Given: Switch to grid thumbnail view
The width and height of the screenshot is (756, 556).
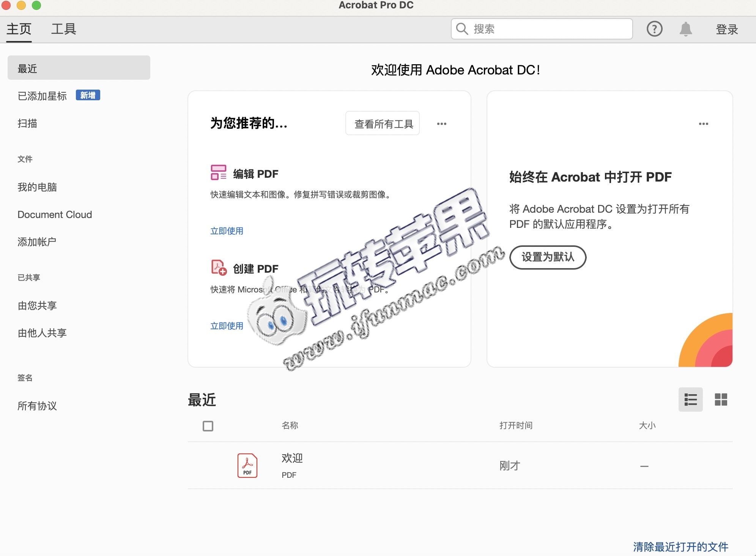Looking at the screenshot, I should (x=721, y=400).
